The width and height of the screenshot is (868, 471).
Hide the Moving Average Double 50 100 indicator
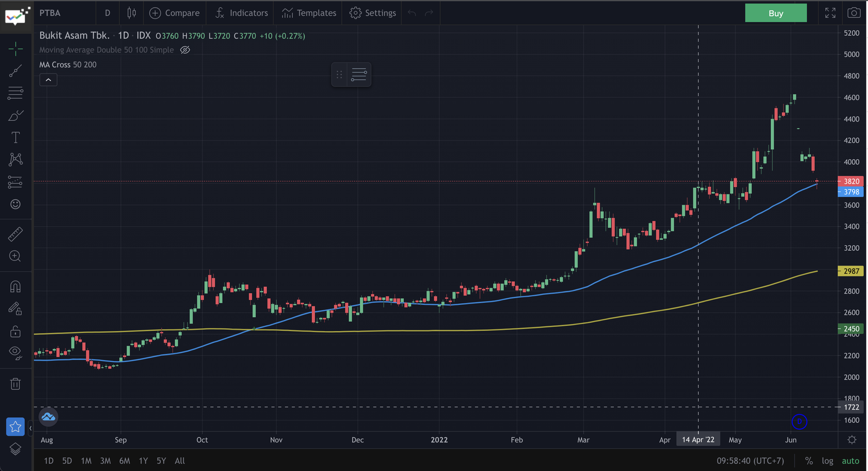point(185,50)
